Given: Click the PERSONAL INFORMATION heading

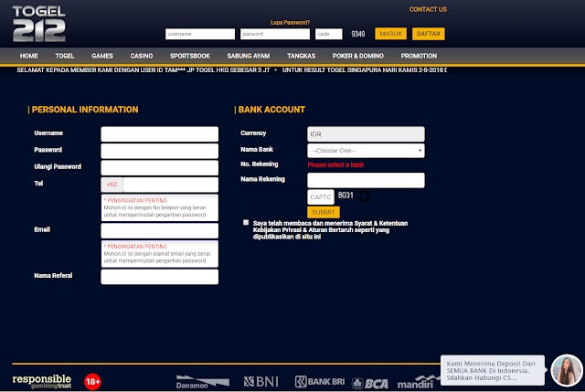Looking at the screenshot, I should pyautogui.click(x=85, y=110).
